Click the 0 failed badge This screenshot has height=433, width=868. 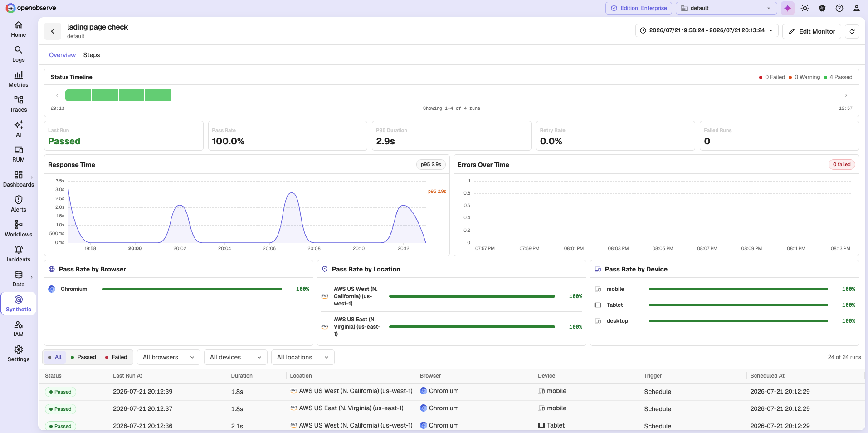[842, 165]
